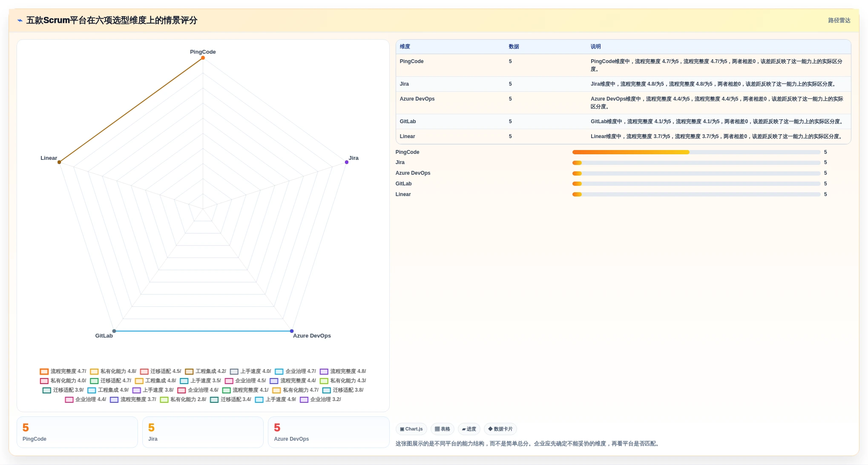The image size is (868, 465).
Task: Show or hide 流程完整度 4.1/ legend entry
Action: [246, 390]
